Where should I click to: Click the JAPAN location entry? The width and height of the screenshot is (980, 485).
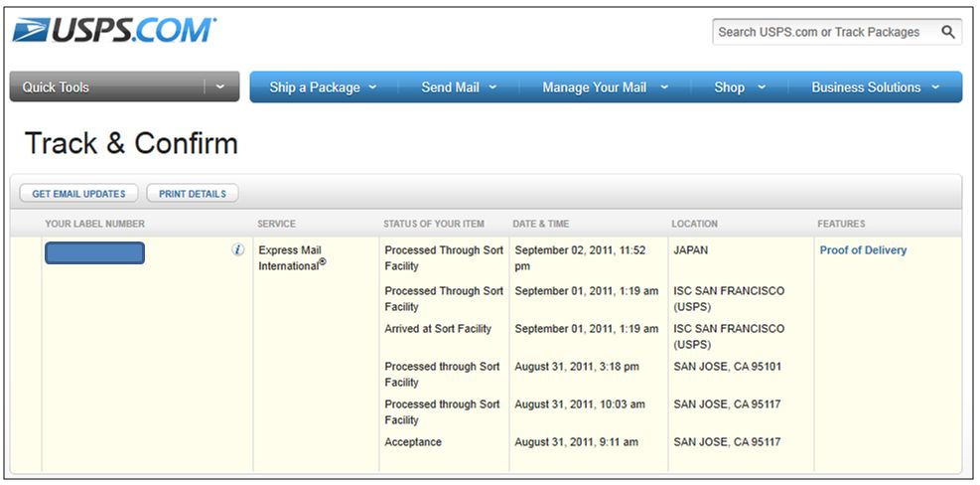pos(691,250)
